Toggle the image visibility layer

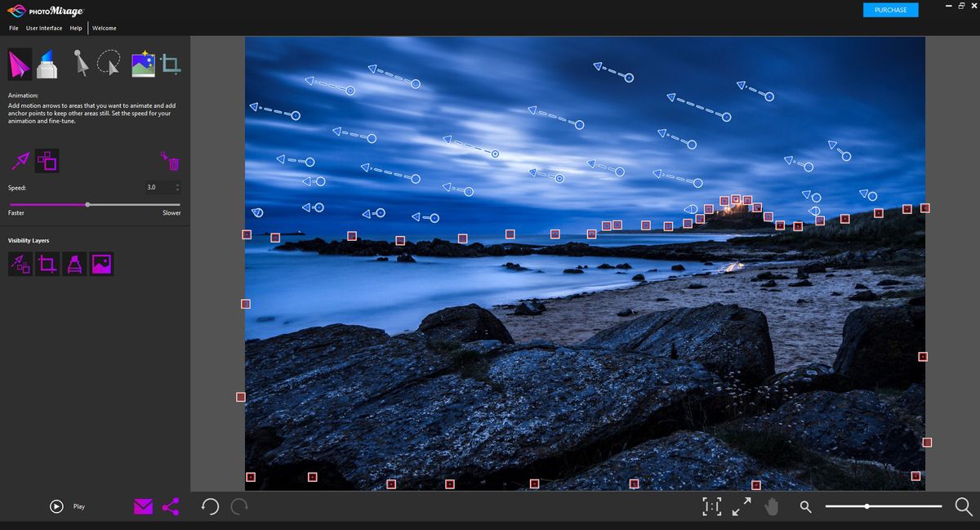101,263
